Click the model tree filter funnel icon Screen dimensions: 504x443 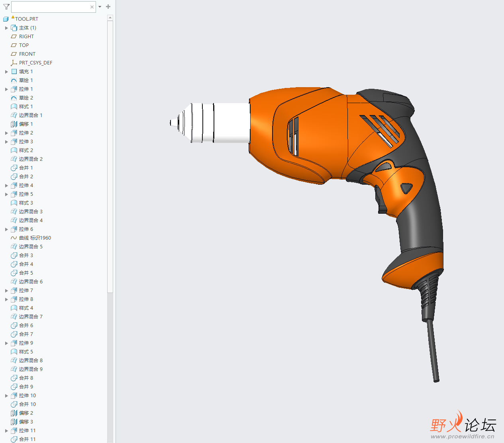click(6, 7)
